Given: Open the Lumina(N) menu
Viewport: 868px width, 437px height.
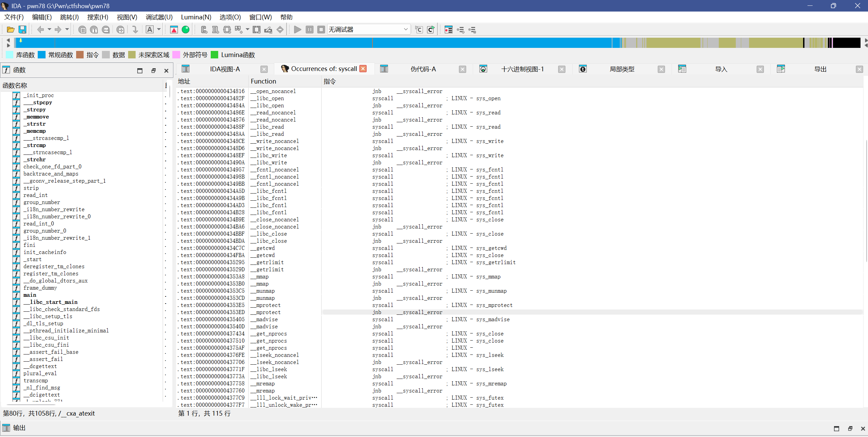Looking at the screenshot, I should pyautogui.click(x=196, y=17).
